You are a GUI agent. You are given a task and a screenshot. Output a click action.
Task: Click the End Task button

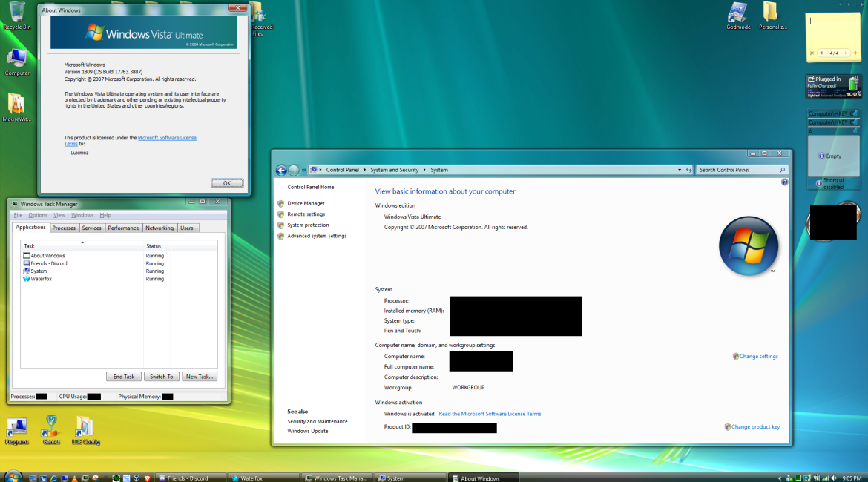pyautogui.click(x=123, y=377)
